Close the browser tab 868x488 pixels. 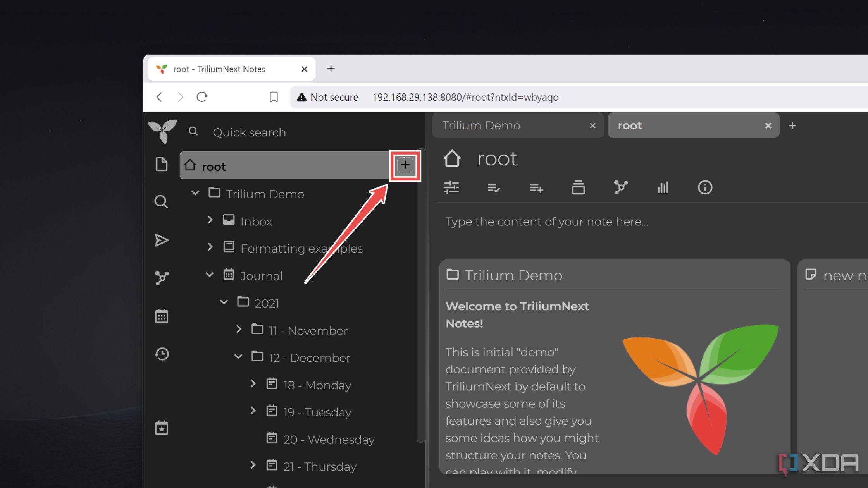pos(304,69)
